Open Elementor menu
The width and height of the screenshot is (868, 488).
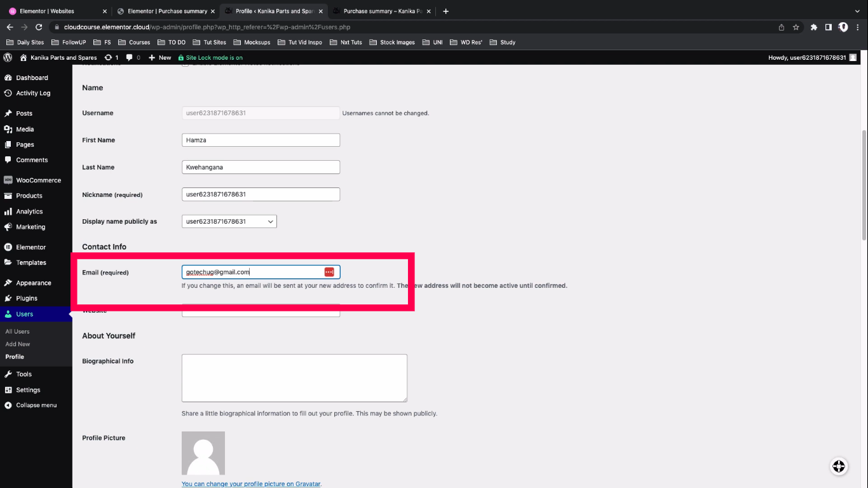pos(31,247)
